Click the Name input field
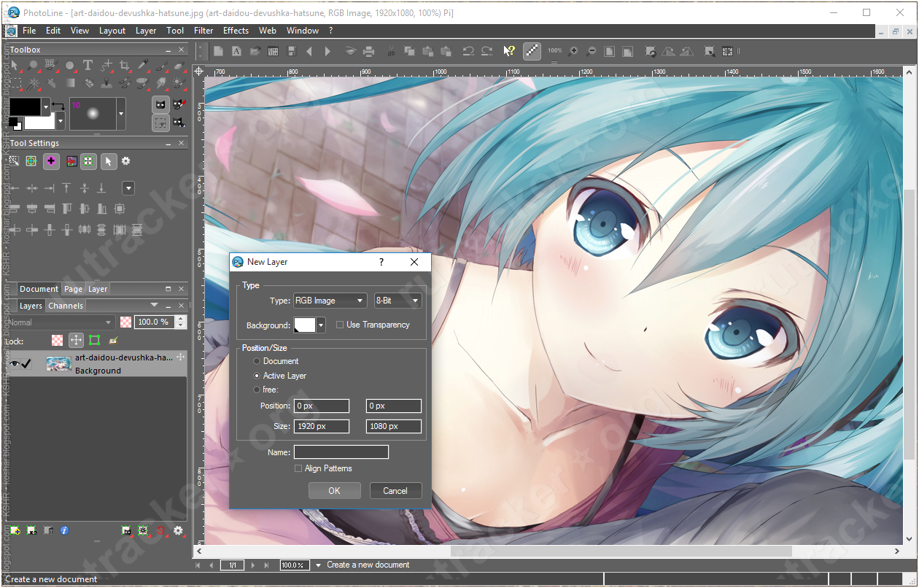The width and height of the screenshot is (919, 588). click(x=341, y=452)
